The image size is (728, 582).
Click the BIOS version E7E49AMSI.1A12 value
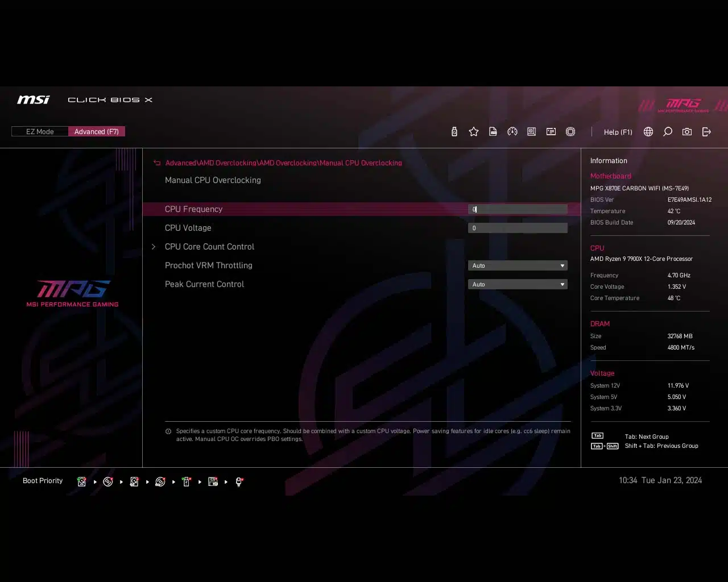[689, 199]
